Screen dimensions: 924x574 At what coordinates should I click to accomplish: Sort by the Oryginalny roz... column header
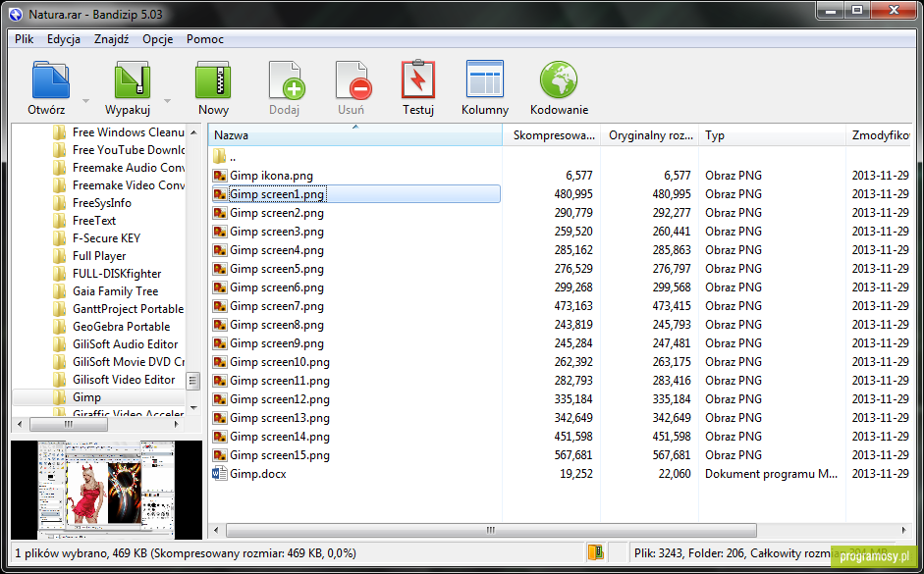[649, 134]
